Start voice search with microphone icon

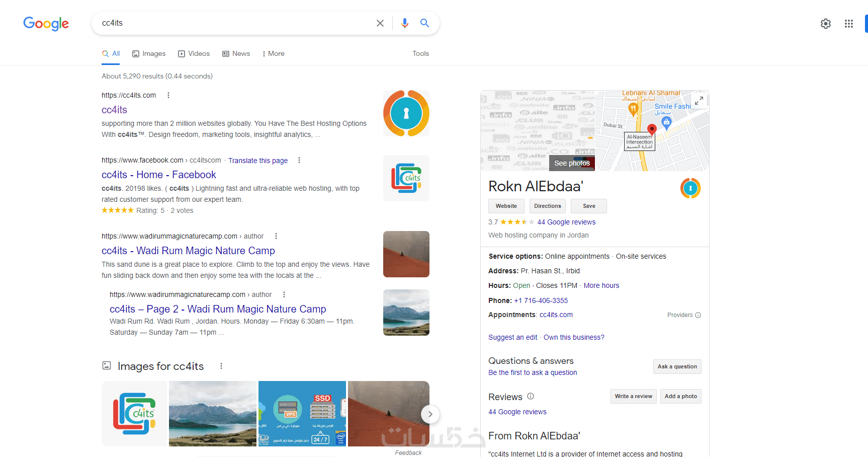click(405, 23)
